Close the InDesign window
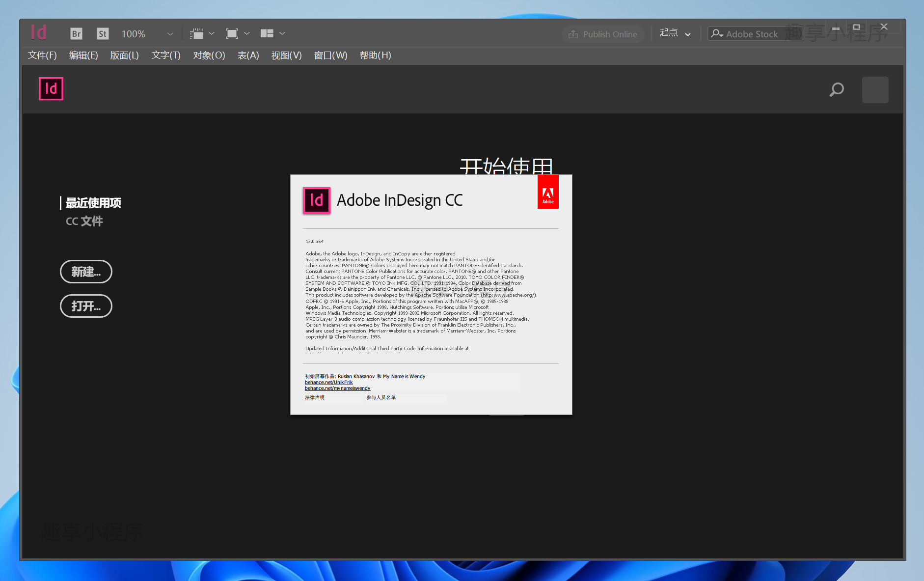Image resolution: width=924 pixels, height=581 pixels. click(884, 27)
